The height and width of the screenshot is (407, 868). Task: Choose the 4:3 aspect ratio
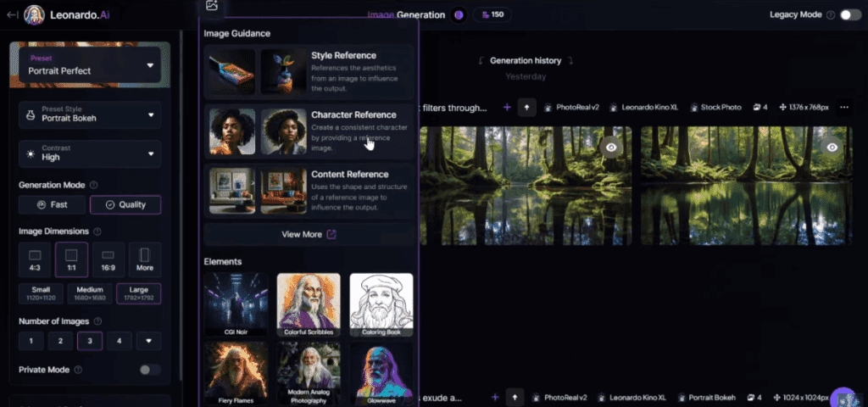tap(35, 259)
